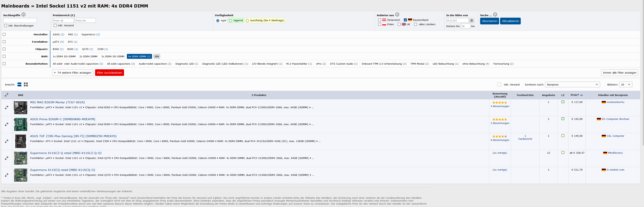Viewport: 644px width, 207px height.
Task: Click info icon next to Anbieter aus
Action: pos(397,15)
